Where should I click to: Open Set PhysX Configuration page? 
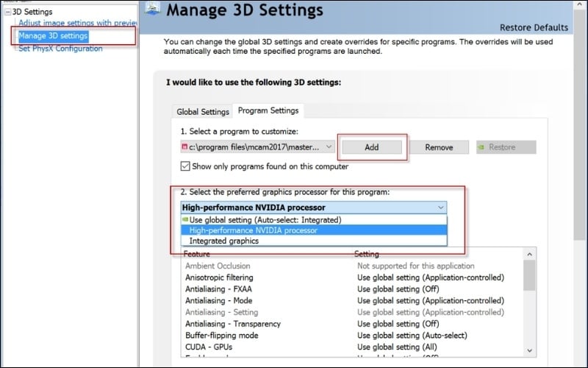click(x=60, y=49)
